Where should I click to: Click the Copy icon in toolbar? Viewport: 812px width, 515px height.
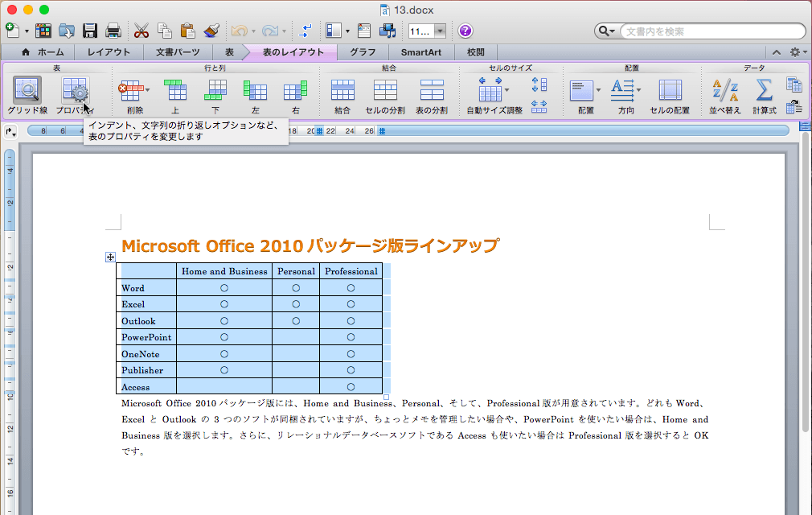pyautogui.click(x=165, y=31)
